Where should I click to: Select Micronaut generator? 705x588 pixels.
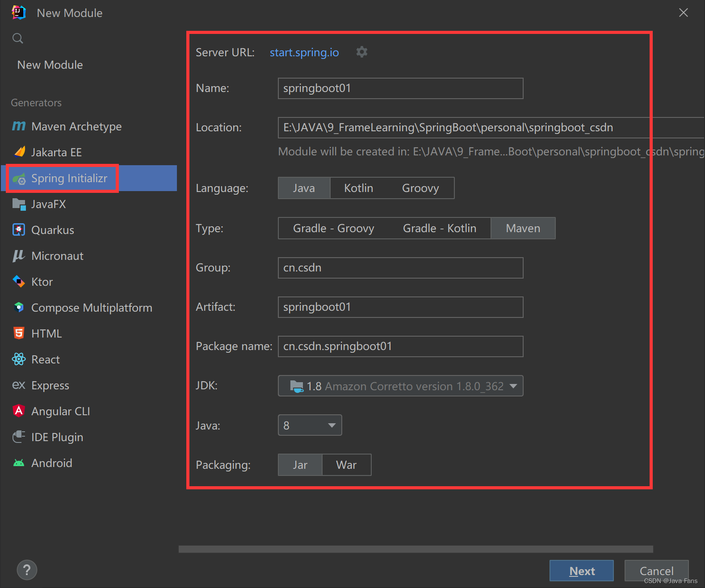[x=89, y=256]
